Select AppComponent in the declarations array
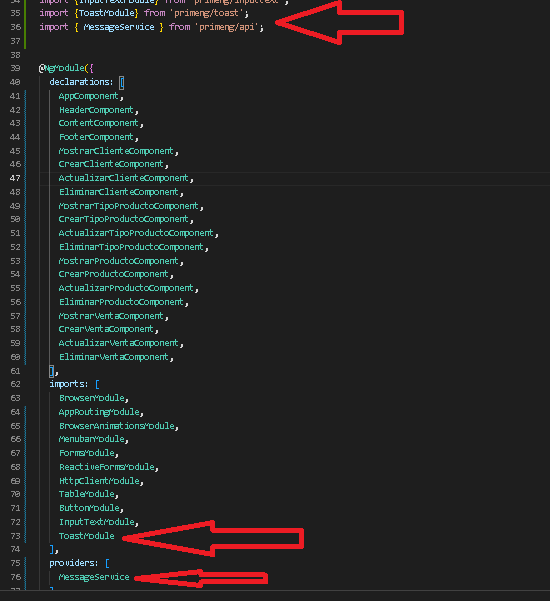The image size is (550, 601). pos(89,96)
